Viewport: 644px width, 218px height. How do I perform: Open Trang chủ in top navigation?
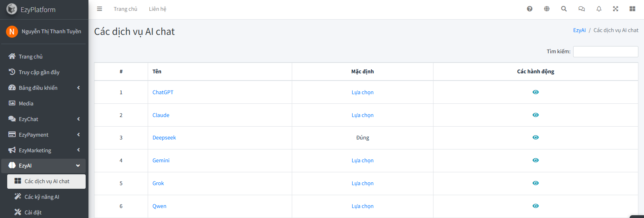125,9
